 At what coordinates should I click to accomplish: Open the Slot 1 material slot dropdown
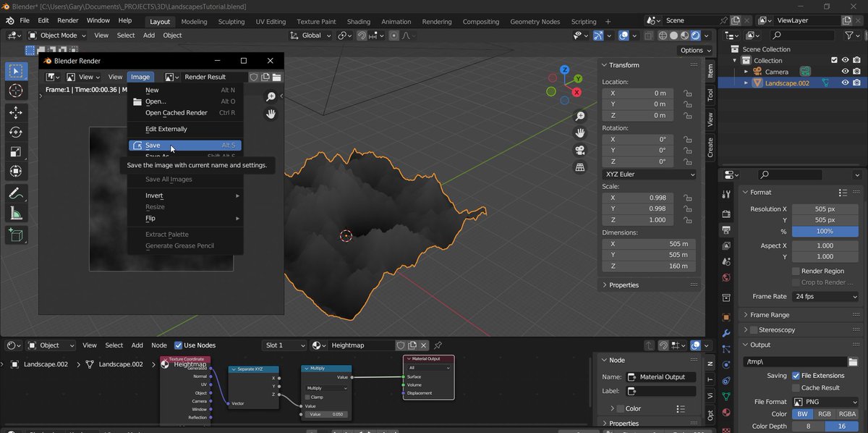click(x=284, y=345)
